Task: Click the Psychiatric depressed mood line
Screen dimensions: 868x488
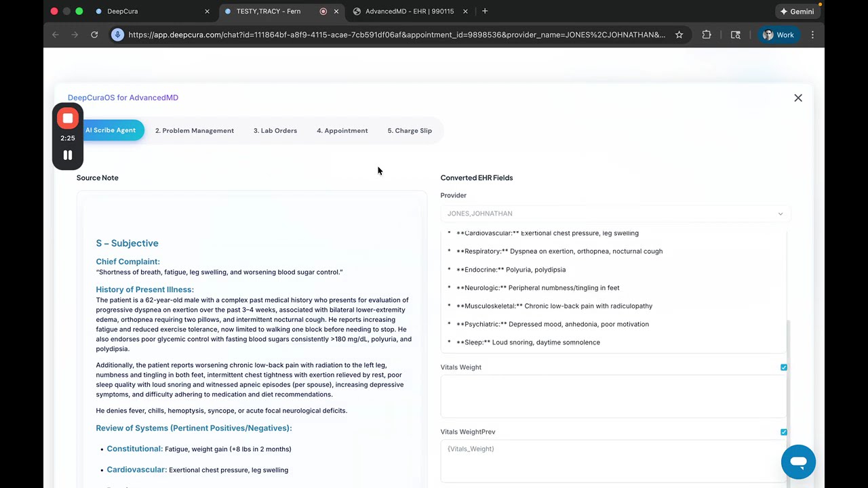Action: 553,325
